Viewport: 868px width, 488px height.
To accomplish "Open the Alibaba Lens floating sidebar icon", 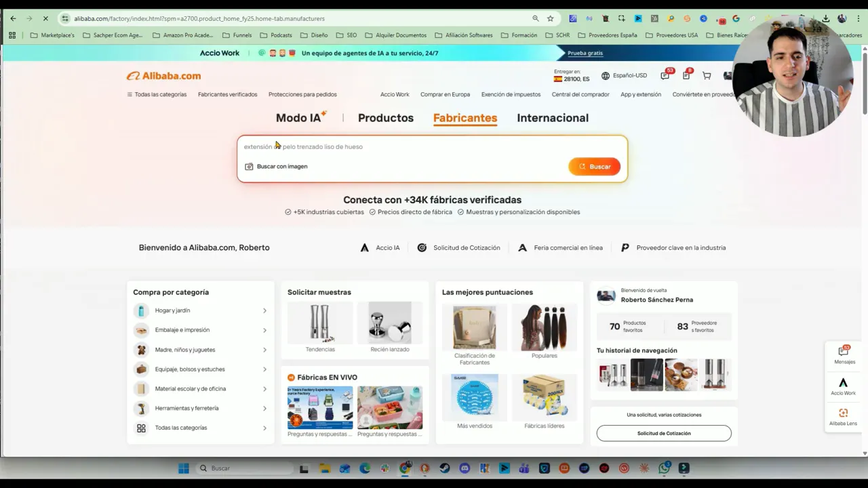I will [x=843, y=417].
